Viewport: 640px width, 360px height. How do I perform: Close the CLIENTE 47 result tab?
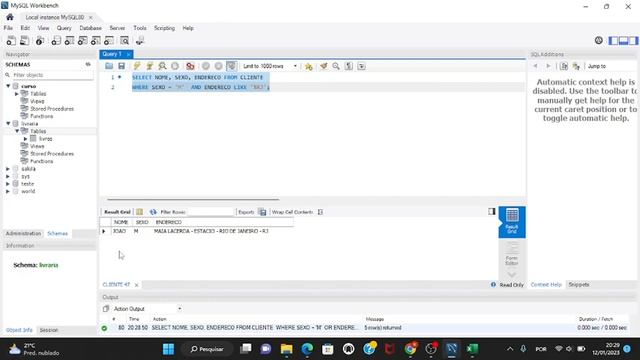[136, 285]
